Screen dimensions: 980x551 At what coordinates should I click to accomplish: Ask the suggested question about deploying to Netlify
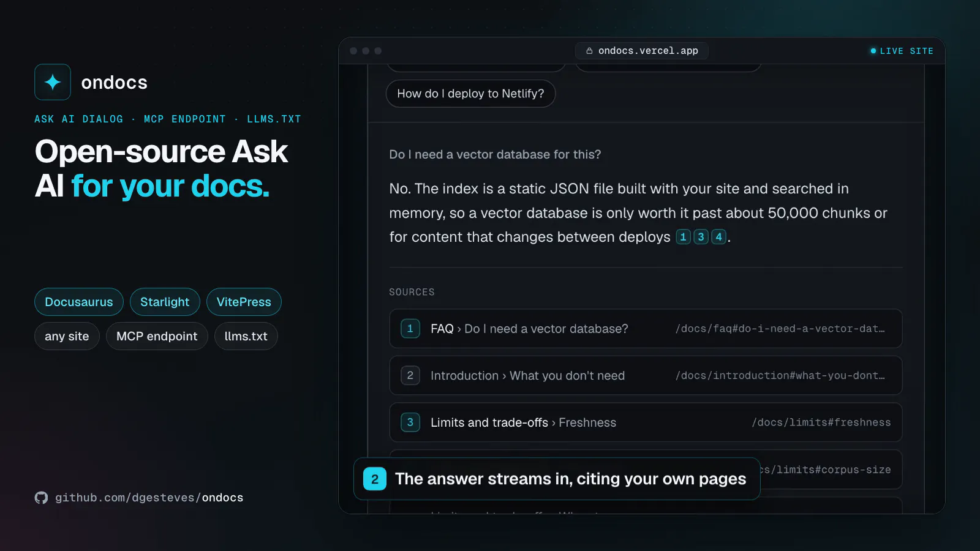pyautogui.click(x=470, y=94)
